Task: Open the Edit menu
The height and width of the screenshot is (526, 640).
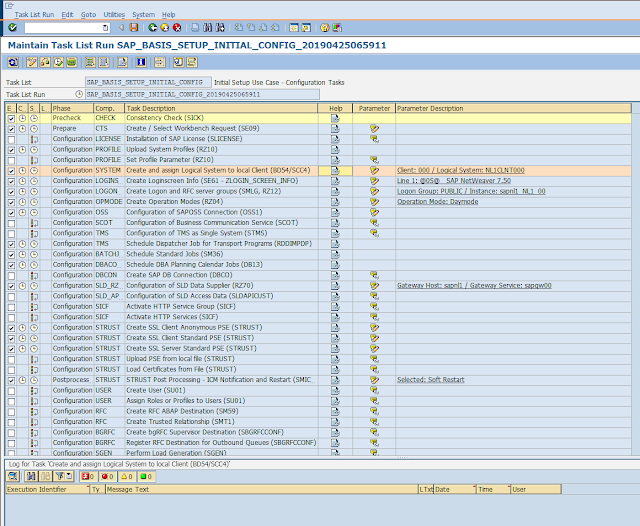Action: [x=67, y=14]
